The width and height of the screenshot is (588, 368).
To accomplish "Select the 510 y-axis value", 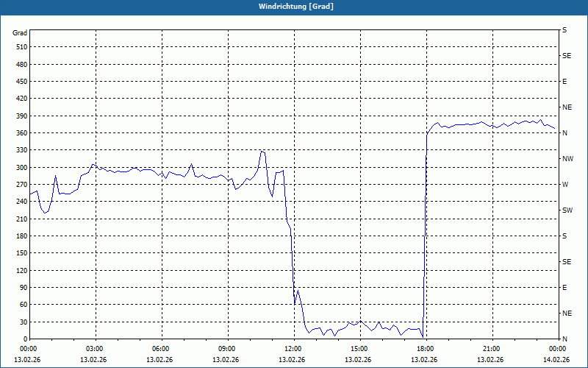I will pyautogui.click(x=21, y=47).
